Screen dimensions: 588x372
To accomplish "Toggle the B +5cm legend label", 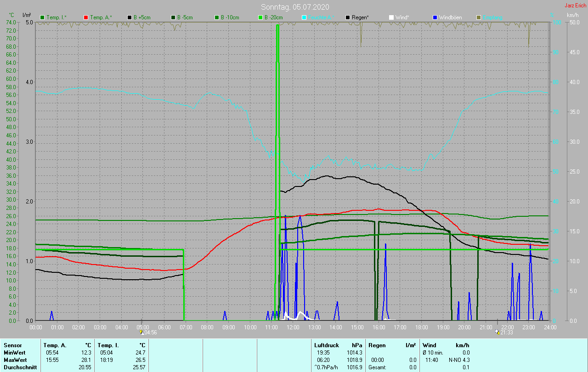I will pos(142,17).
